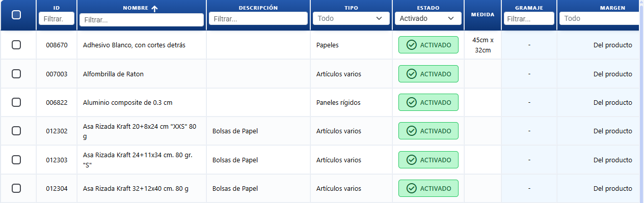Select name 'Aluminio composite de 0.3 cm'
The height and width of the screenshot is (203, 644).
point(127,102)
